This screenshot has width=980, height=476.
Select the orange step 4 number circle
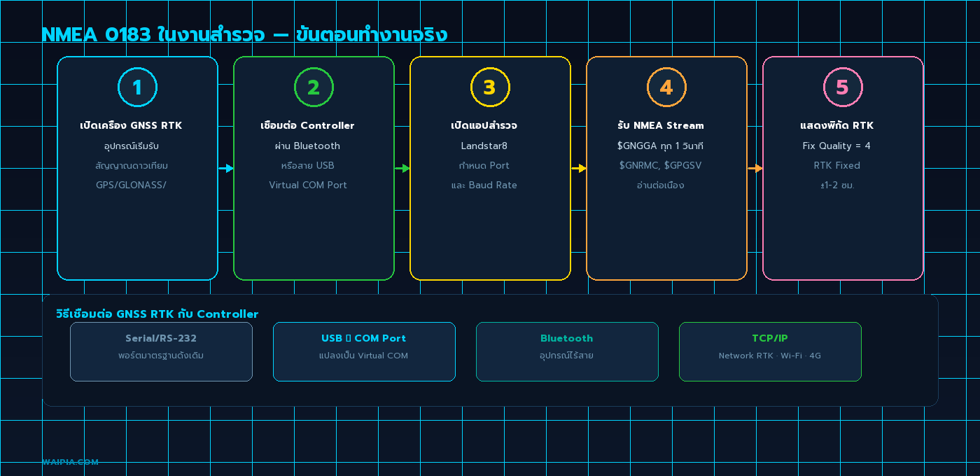tap(666, 87)
